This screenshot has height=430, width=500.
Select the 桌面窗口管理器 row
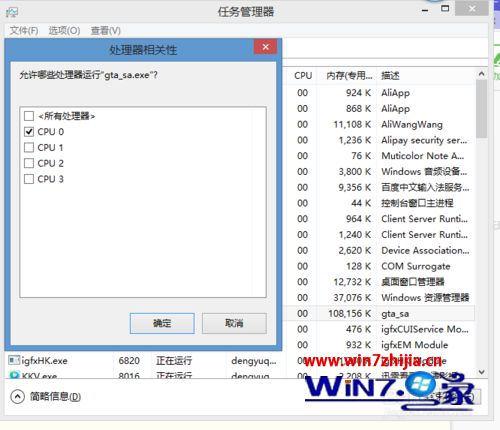380,282
